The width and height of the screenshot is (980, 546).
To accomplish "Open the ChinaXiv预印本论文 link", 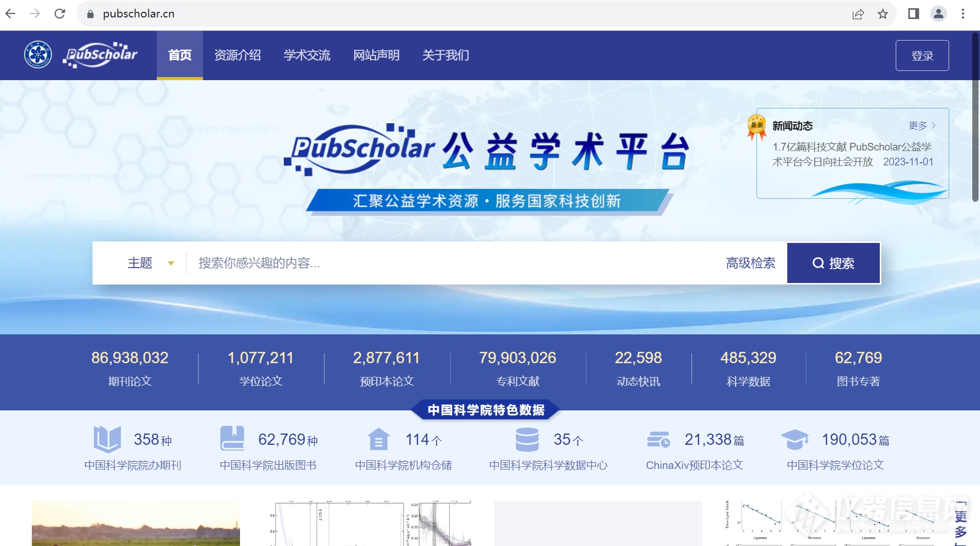I will (694, 465).
